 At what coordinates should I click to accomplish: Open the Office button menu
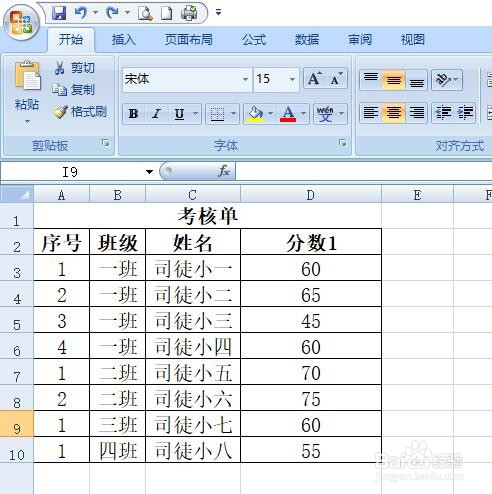pyautogui.click(x=22, y=23)
